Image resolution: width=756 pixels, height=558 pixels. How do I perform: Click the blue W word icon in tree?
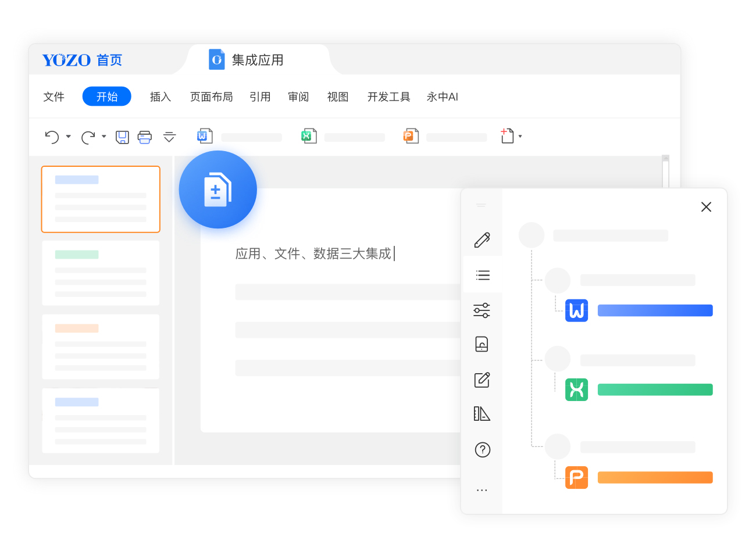[x=576, y=310]
